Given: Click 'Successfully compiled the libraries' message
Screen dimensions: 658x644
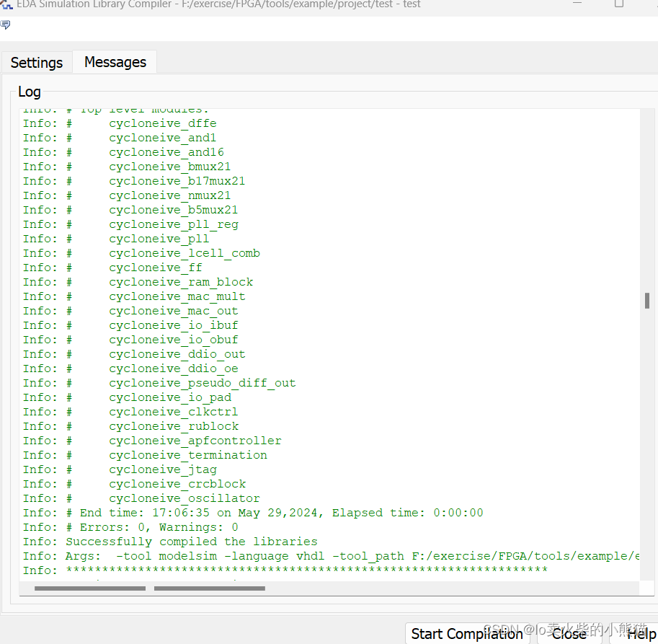Looking at the screenshot, I should (191, 542).
